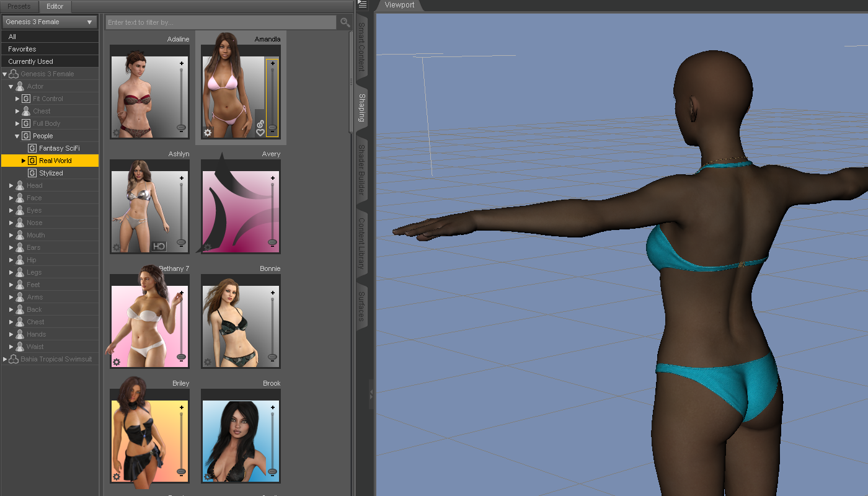Show All properties filter
Screen dimensions: 868x496
[50, 37]
